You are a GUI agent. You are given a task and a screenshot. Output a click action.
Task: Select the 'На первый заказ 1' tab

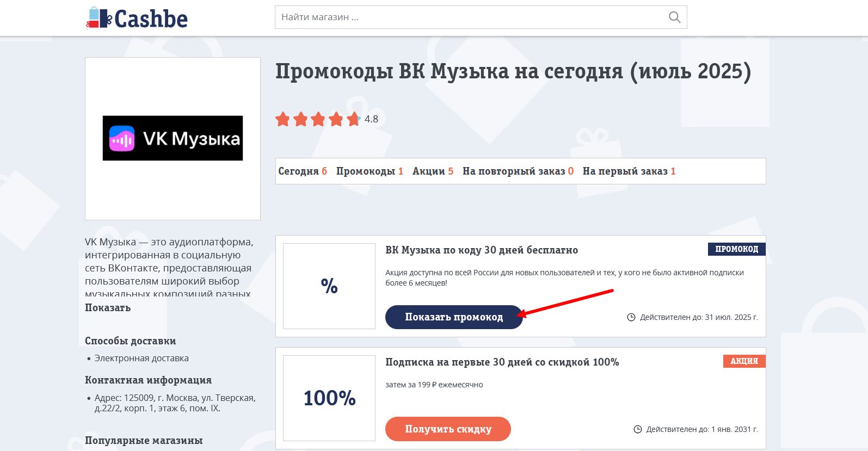point(629,171)
